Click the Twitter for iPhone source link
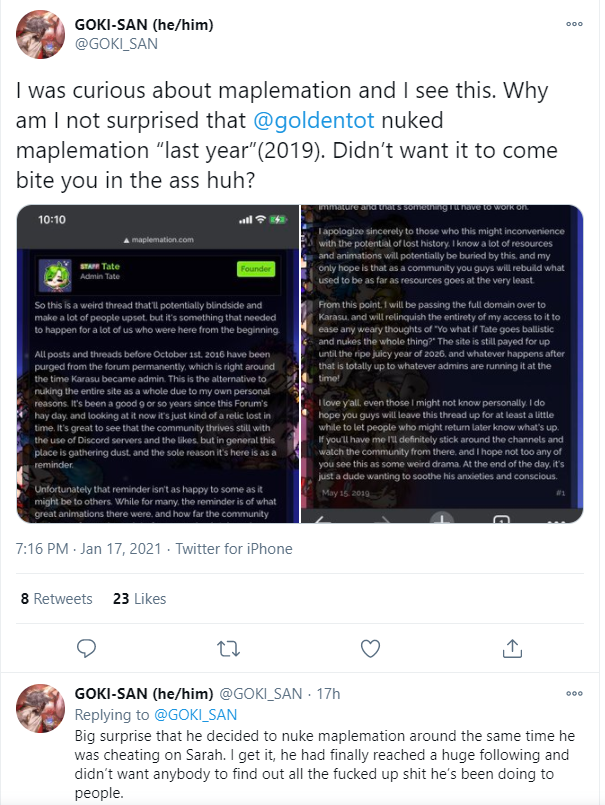Viewport: 605px width, 805px height. pyautogui.click(x=234, y=549)
